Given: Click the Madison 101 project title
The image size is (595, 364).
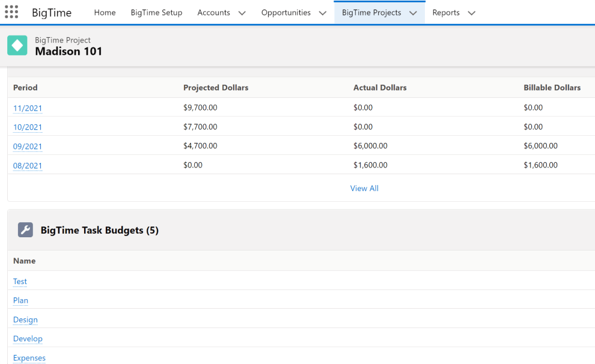Looking at the screenshot, I should pos(69,51).
